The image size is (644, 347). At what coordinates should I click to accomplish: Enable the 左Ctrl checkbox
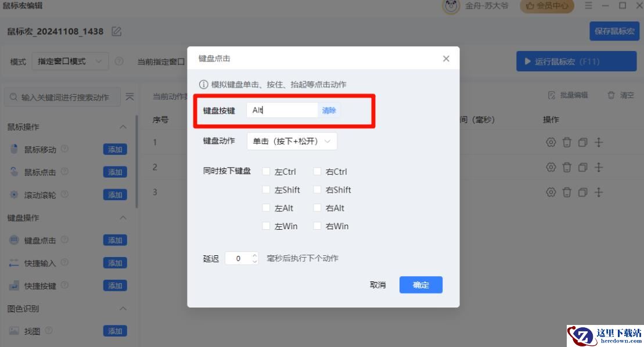(x=266, y=172)
